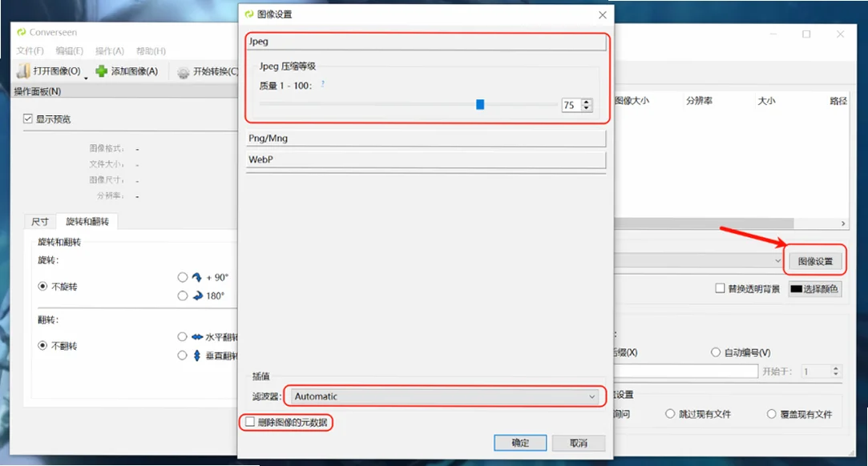Choose the 覆盖现有文件 radio option
Screen dimensions: 868x466
pyautogui.click(x=771, y=413)
